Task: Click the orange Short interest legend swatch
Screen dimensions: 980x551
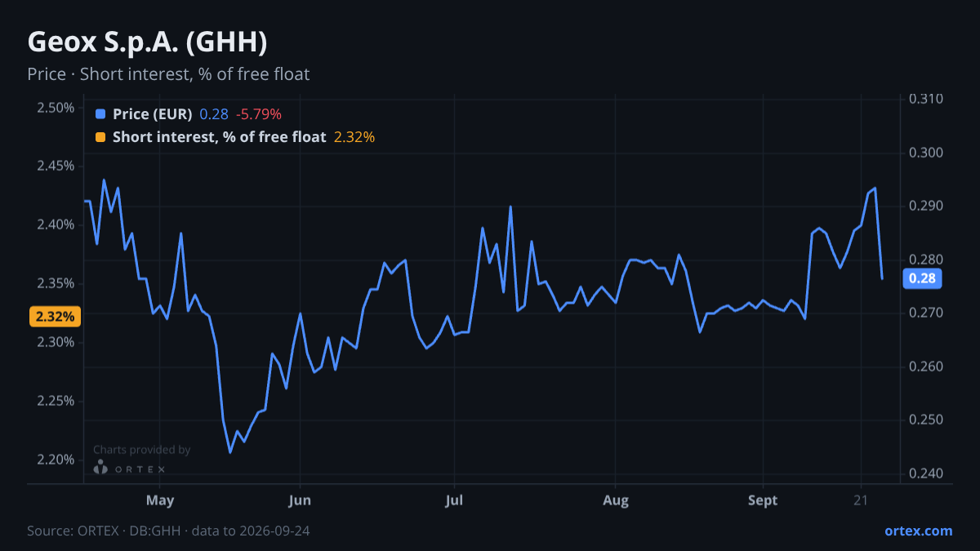Action: tap(100, 137)
